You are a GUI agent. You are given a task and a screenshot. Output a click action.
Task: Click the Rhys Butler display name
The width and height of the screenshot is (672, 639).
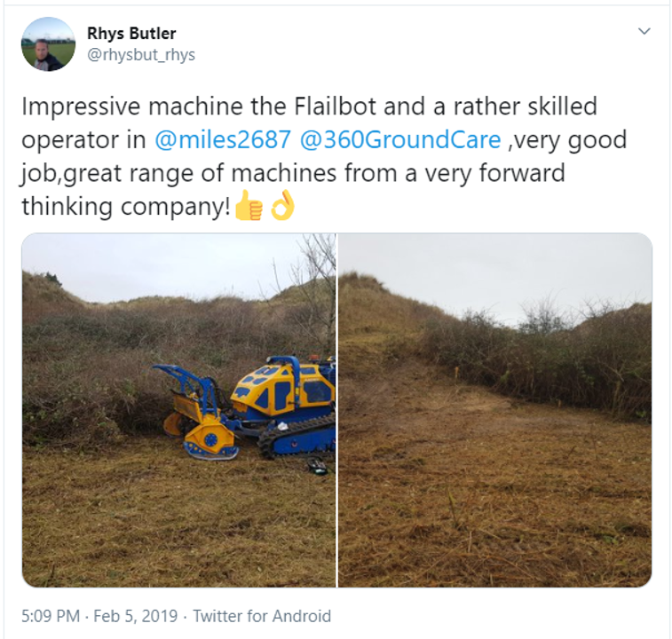pos(131,33)
